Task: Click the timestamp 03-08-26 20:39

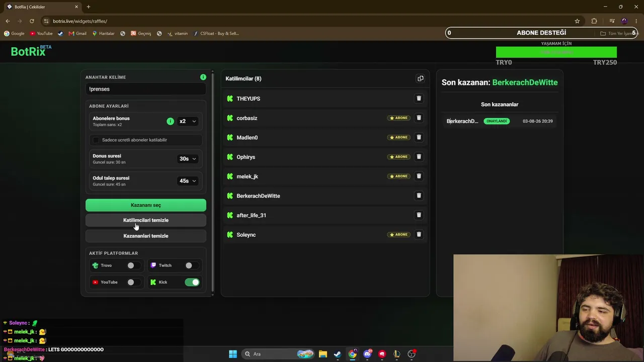Action: pos(538,121)
